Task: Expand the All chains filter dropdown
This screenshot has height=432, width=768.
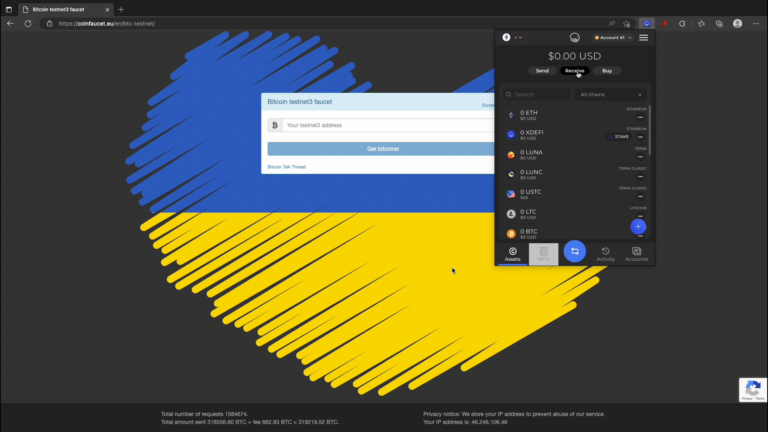Action: pyautogui.click(x=612, y=95)
